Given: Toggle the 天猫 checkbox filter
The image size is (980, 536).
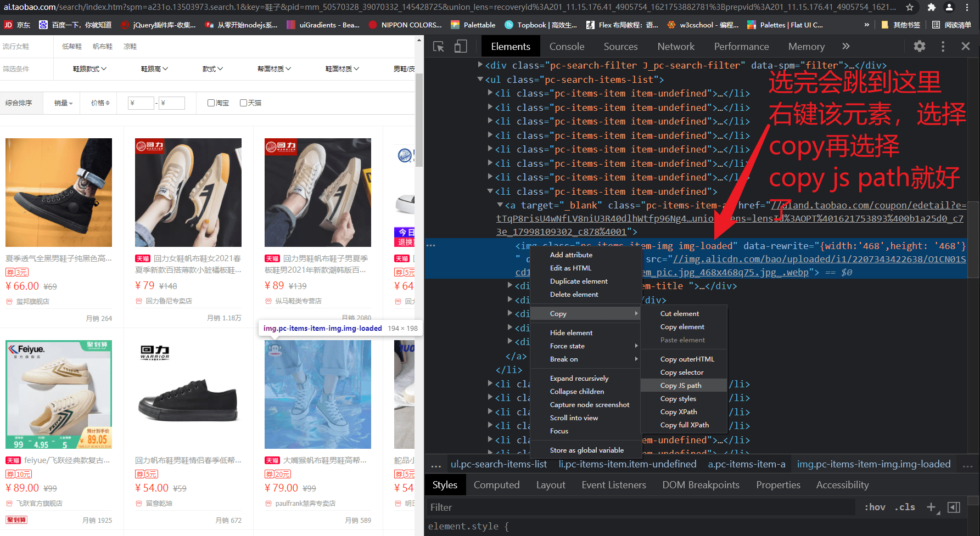Looking at the screenshot, I should [x=243, y=103].
